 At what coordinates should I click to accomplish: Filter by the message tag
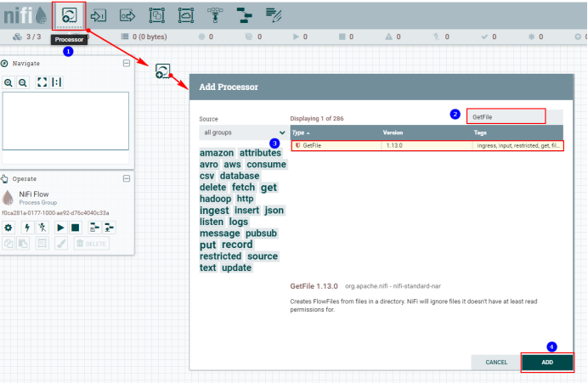[x=220, y=233]
